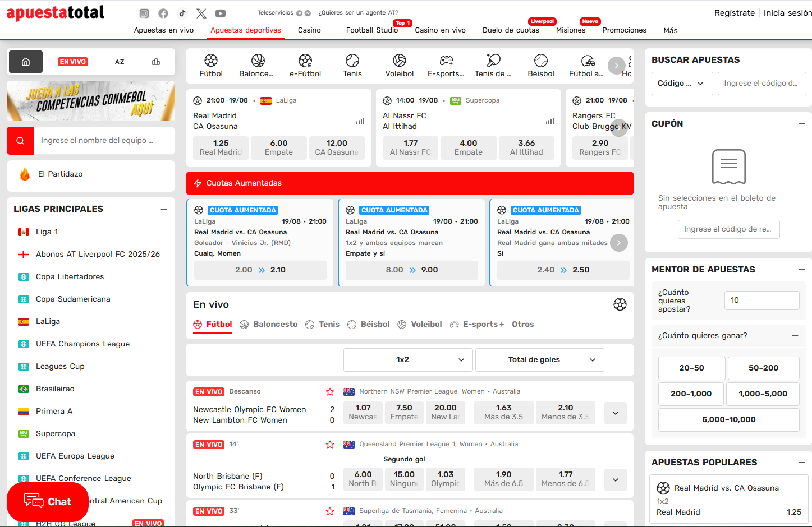Open the Chat bubble at bottom left

click(x=47, y=501)
